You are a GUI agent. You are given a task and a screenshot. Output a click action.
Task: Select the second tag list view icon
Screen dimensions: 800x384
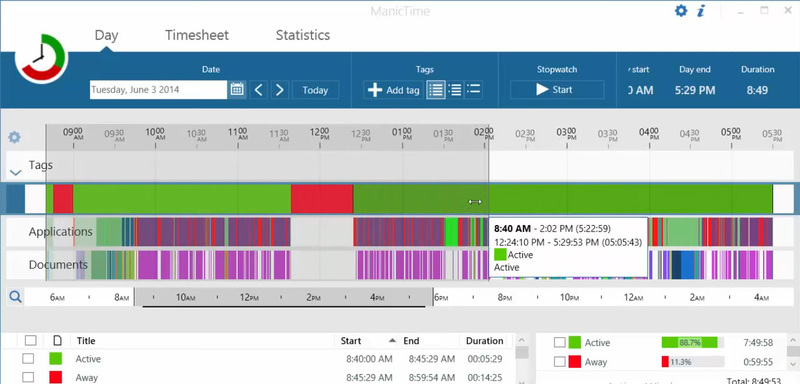pyautogui.click(x=455, y=90)
